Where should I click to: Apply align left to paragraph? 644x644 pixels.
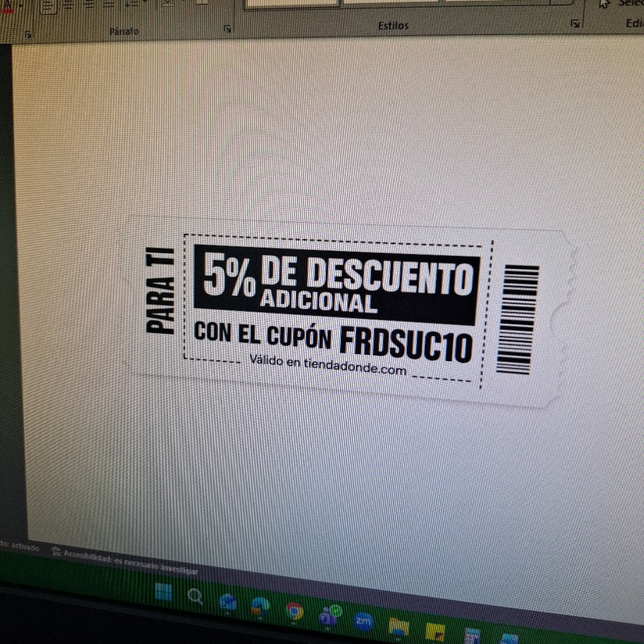coord(48,5)
